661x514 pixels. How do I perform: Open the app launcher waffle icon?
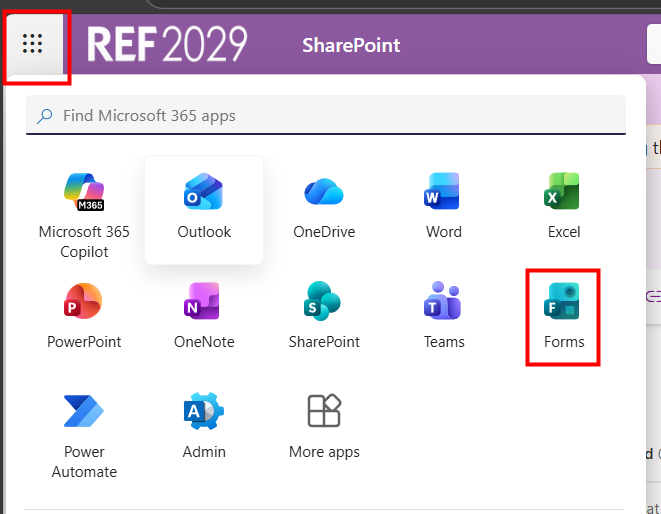tap(32, 43)
